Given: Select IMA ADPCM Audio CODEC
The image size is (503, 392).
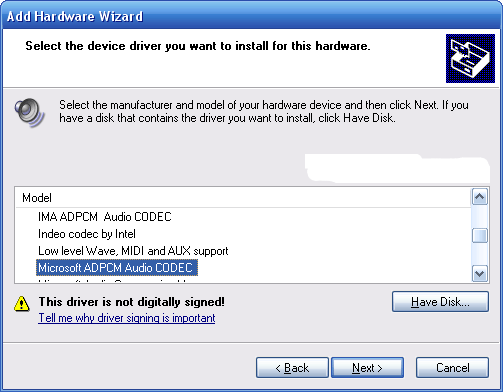Looking at the screenshot, I should pos(105,217).
